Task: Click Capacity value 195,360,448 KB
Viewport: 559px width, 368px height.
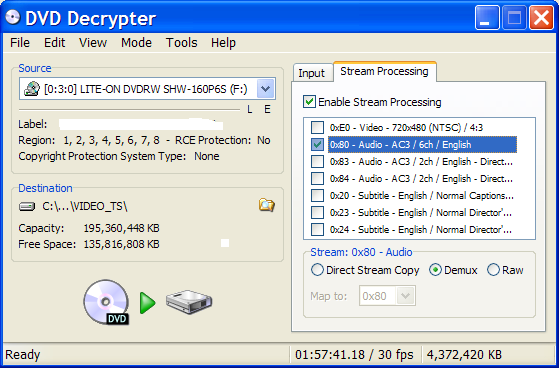Action: [x=122, y=228]
